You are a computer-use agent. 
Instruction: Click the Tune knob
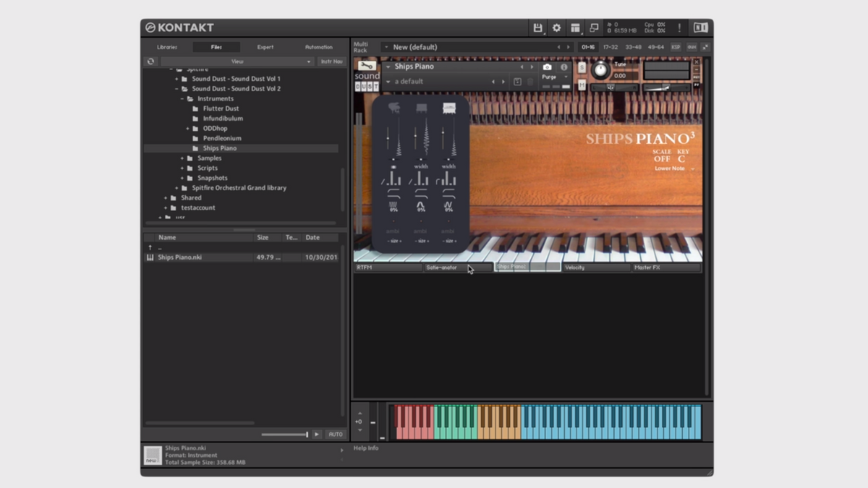coord(600,70)
